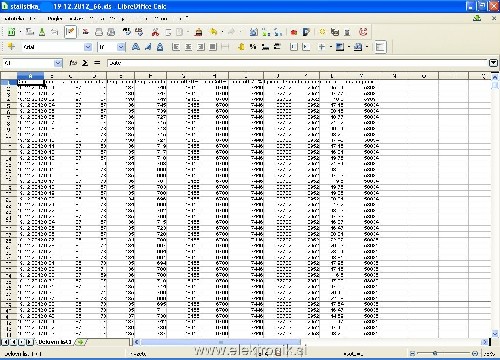Image resolution: width=500 pixels, height=360 pixels.
Task: Open the Datoteka menu
Action: (15, 18)
